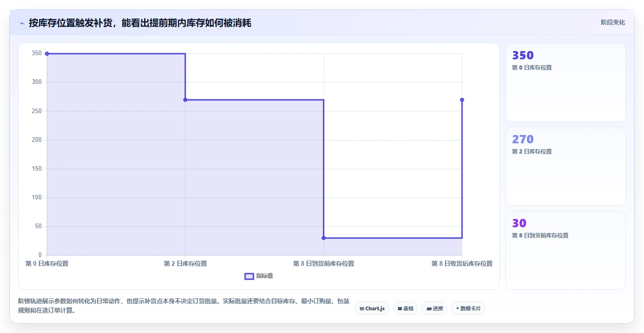Click the data point at 第 0 日库存位置
The width and height of the screenshot is (644, 333).
47,54
